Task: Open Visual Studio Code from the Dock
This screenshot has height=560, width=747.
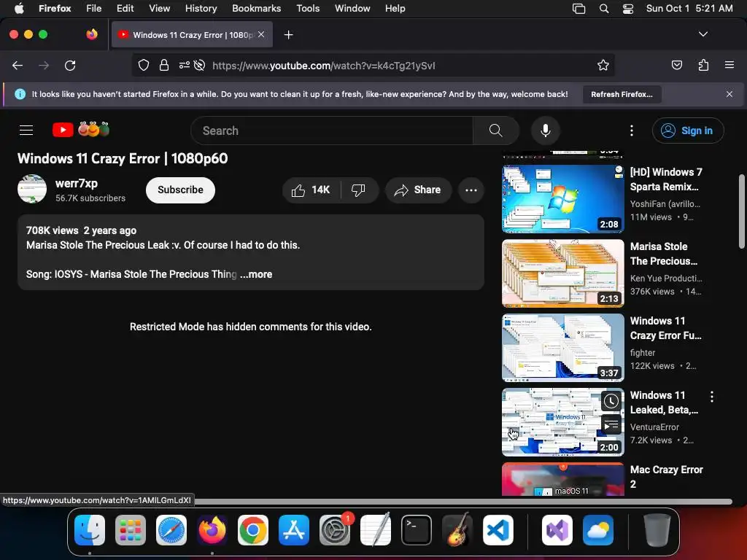Action: coord(498,530)
